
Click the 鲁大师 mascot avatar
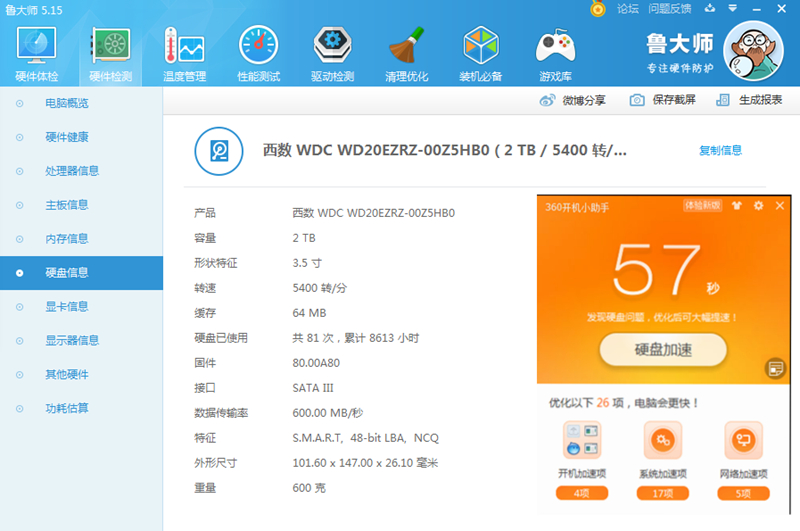tap(753, 51)
